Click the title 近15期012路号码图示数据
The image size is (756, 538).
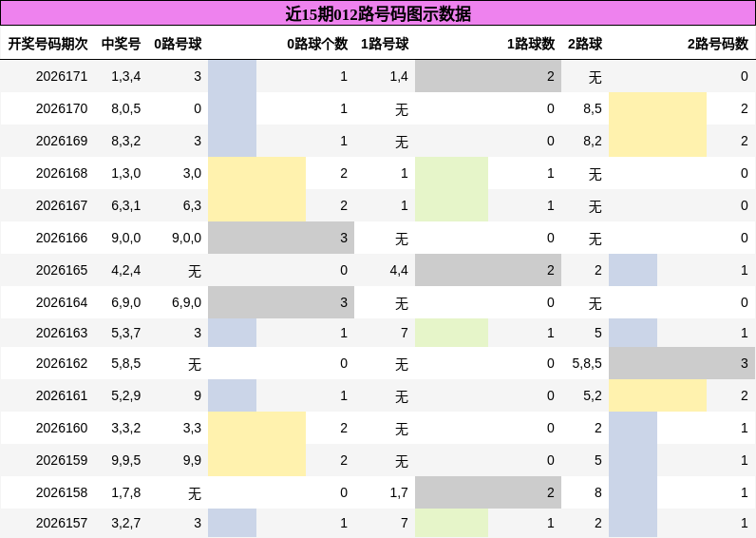click(x=378, y=13)
